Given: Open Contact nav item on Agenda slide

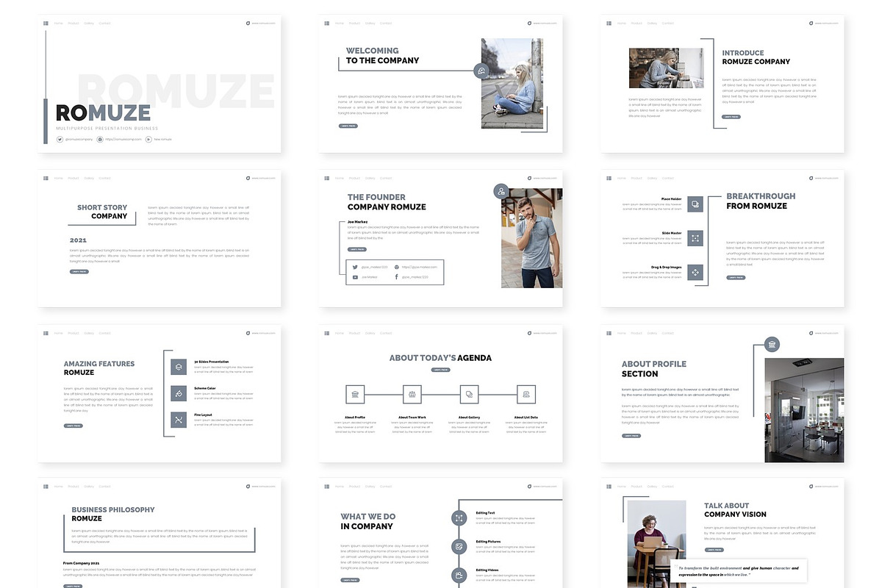Looking at the screenshot, I should tap(387, 333).
